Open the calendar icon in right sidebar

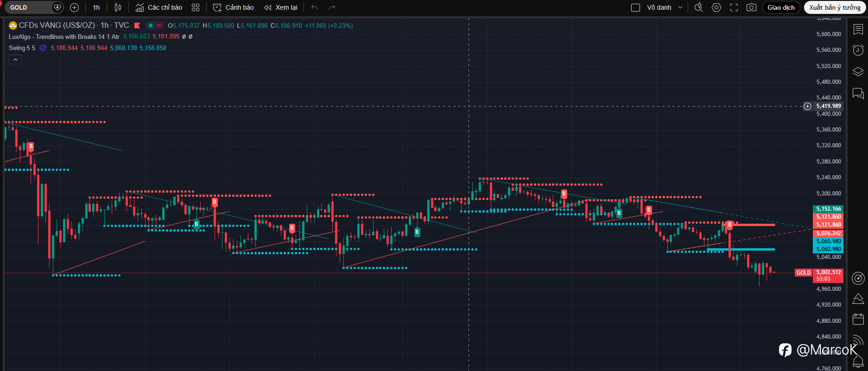[x=858, y=319]
